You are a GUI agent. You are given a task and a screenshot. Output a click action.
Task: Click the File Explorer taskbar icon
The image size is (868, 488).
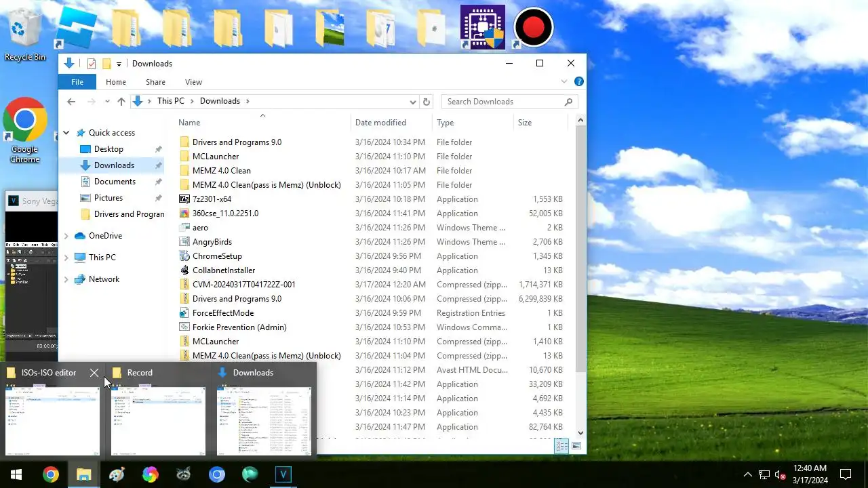tap(83, 474)
